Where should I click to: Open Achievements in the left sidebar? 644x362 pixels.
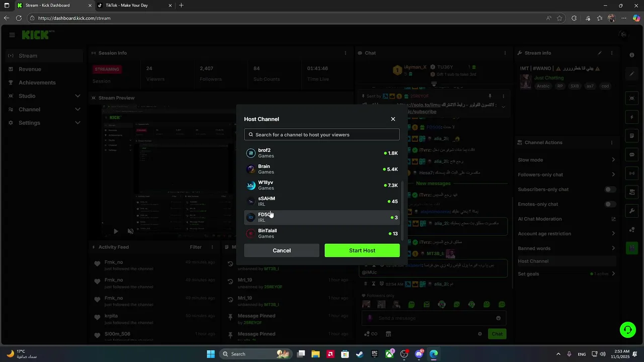pos(44,82)
